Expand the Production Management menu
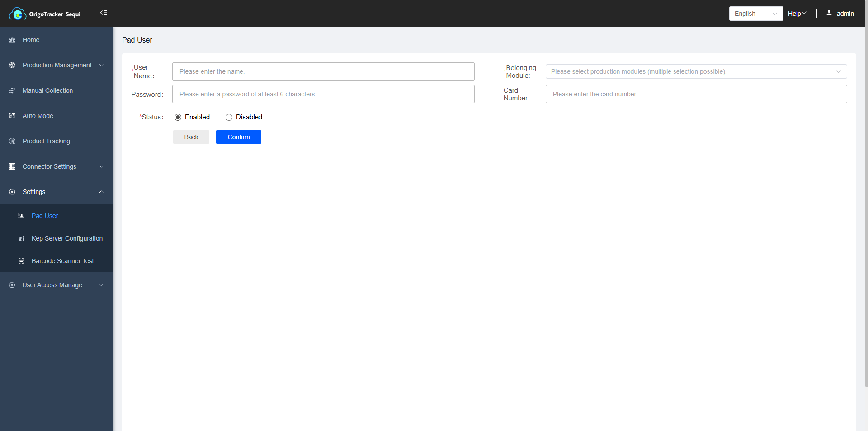This screenshot has width=868, height=431. click(57, 65)
